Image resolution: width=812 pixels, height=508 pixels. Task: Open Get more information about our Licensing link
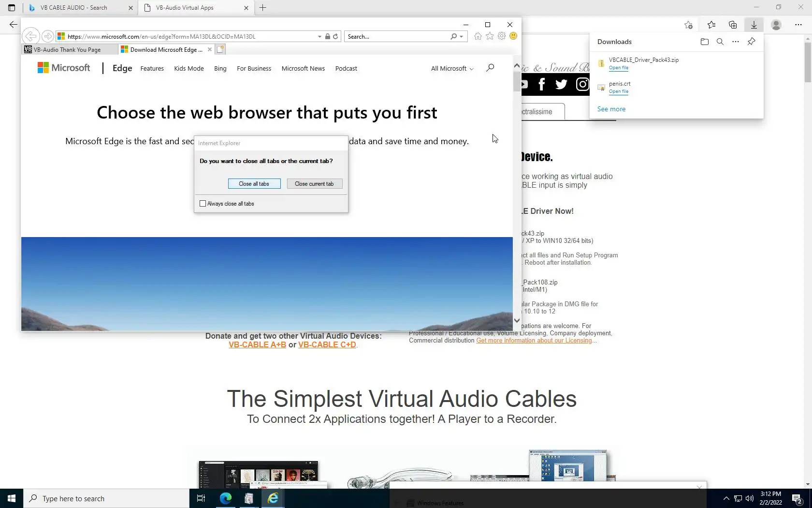[x=534, y=341]
